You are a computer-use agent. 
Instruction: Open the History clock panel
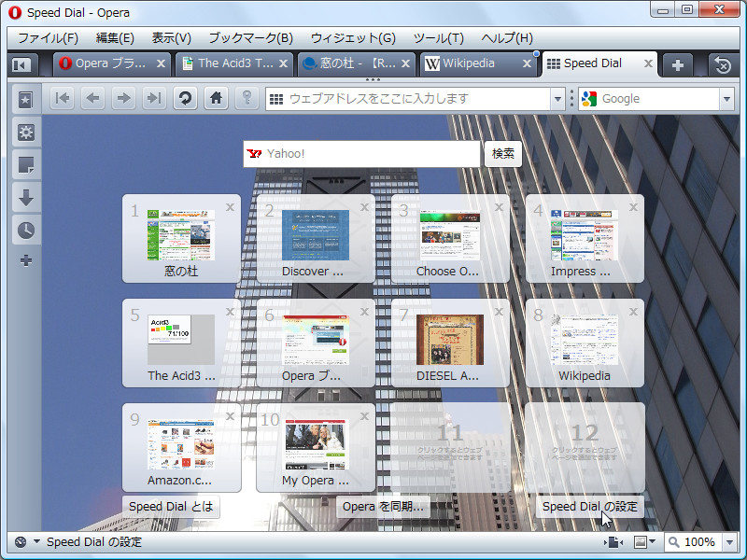26,230
